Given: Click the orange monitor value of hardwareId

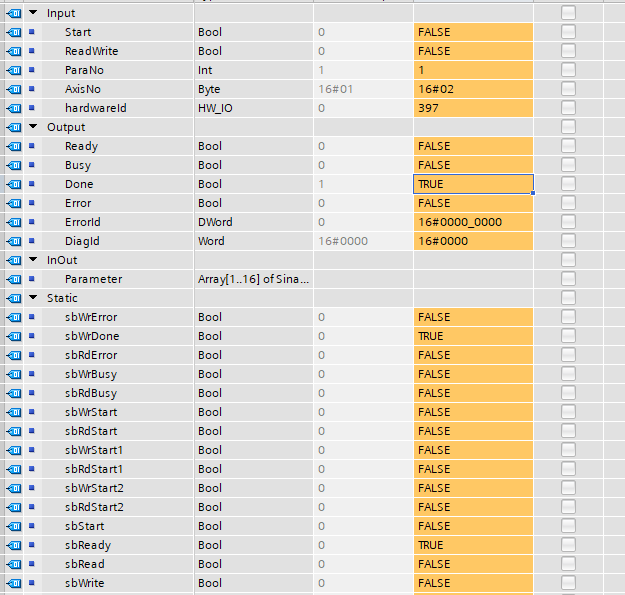Looking at the screenshot, I should (x=472, y=108).
